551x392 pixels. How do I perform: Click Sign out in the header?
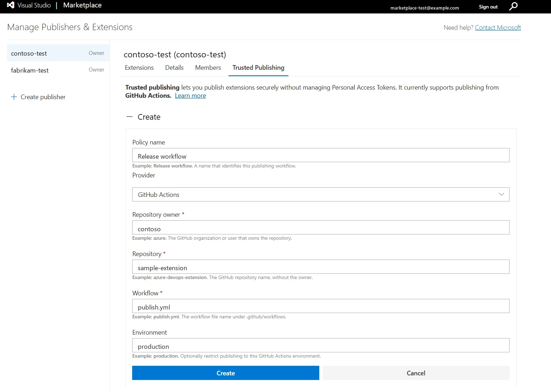488,7
